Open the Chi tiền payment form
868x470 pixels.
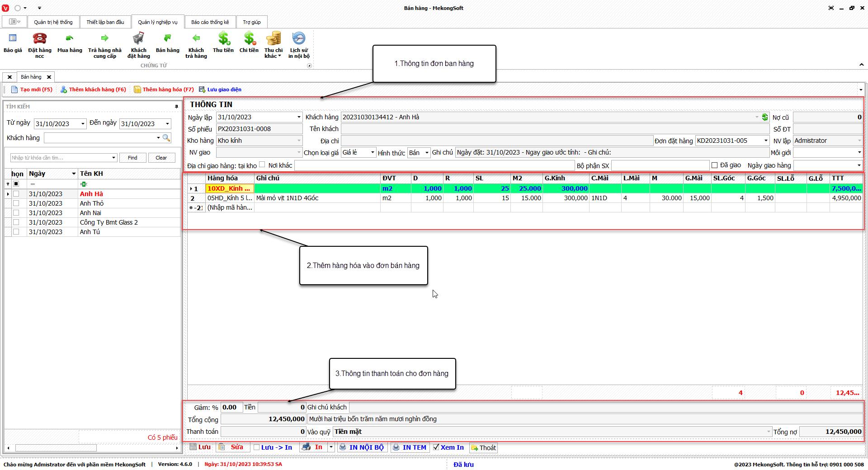(x=249, y=43)
